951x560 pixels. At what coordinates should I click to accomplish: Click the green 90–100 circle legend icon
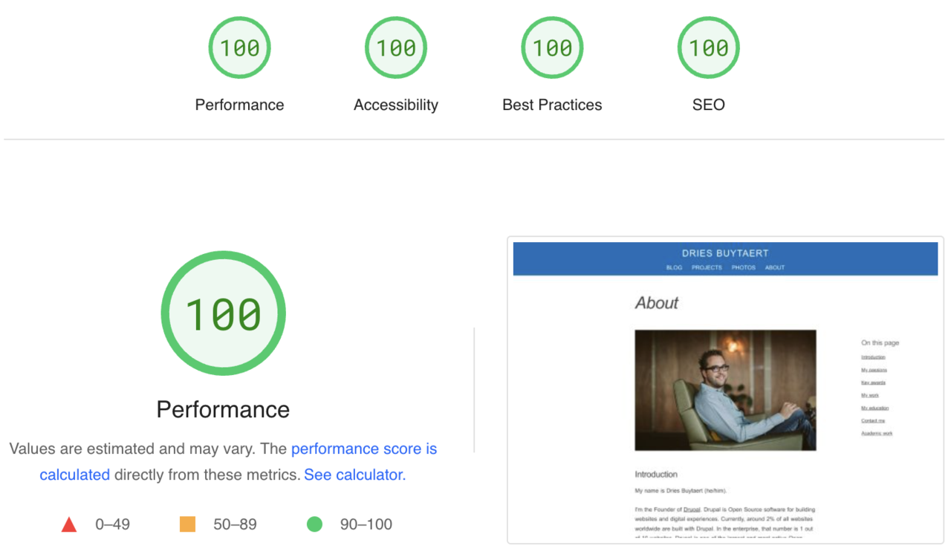[314, 524]
